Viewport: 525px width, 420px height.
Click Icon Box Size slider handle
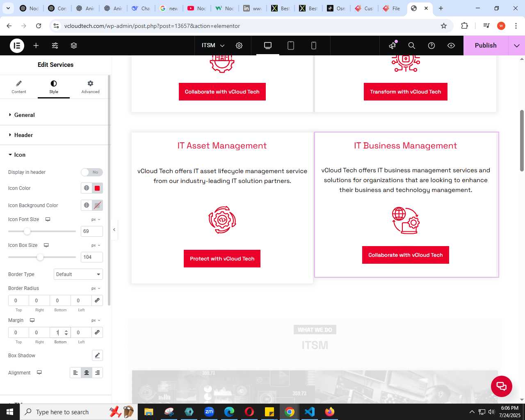[40, 257]
